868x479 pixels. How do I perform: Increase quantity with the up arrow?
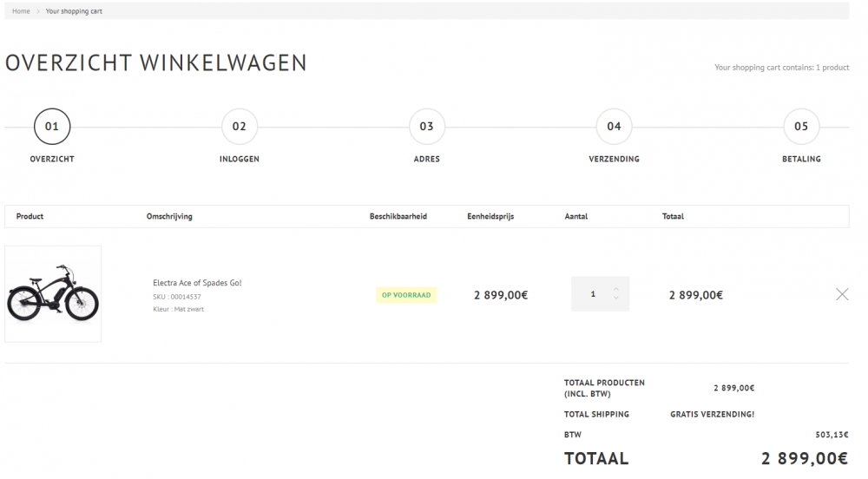point(616,289)
